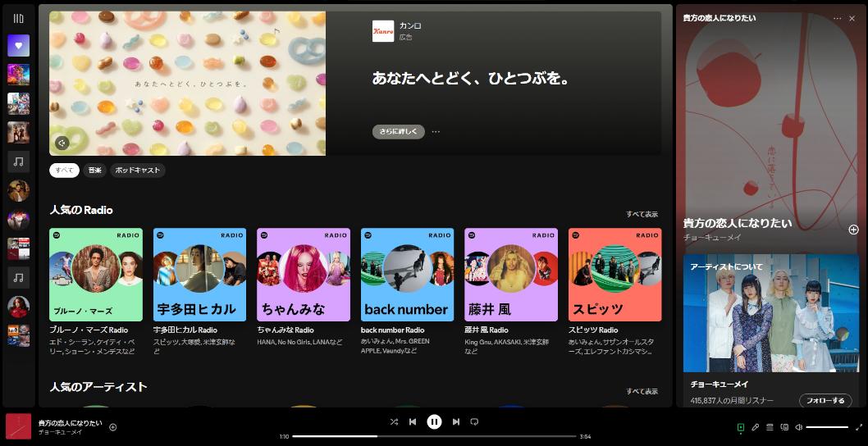Screen dimensions: 868x446
Task: Open the play queue icon
Action: pyautogui.click(x=770, y=427)
